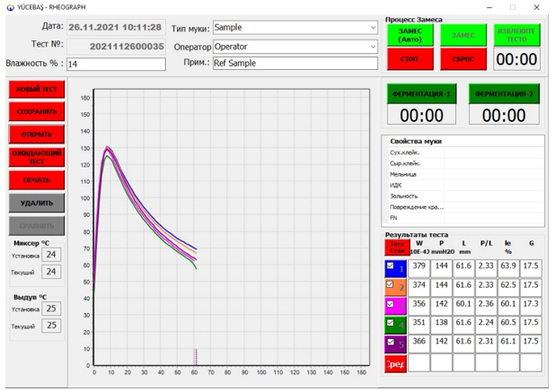Click Выдув Установка temperature field

point(51,309)
